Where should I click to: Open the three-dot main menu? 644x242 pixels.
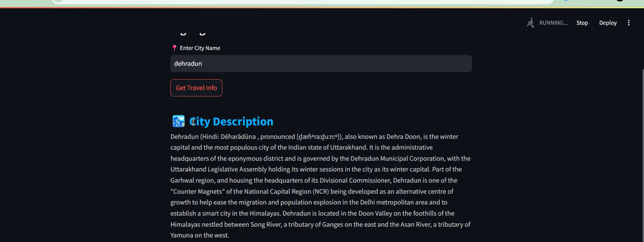[628, 23]
